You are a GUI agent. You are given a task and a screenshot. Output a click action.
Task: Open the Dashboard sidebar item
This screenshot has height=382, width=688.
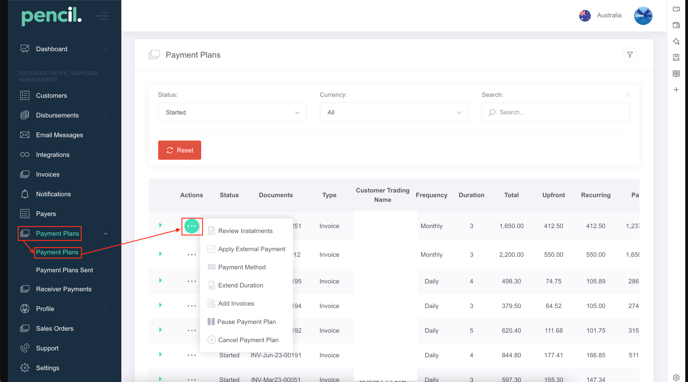51,49
